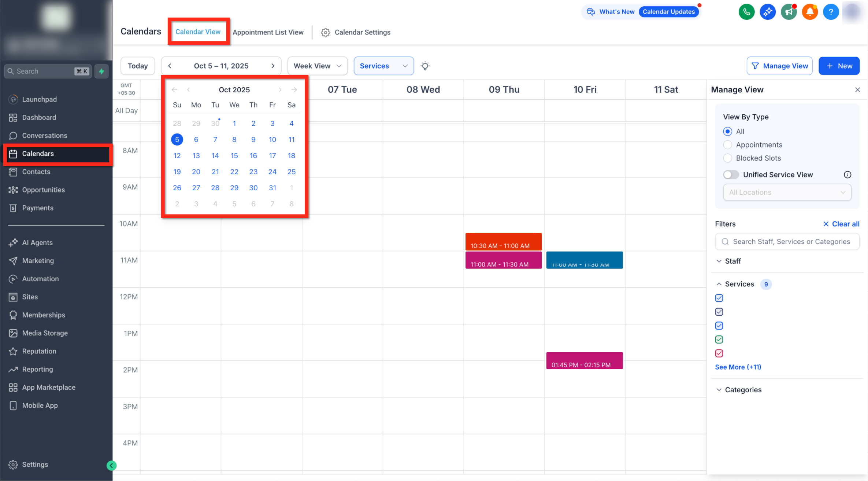
Task: Select October 15 in date picker
Action: [234, 155]
